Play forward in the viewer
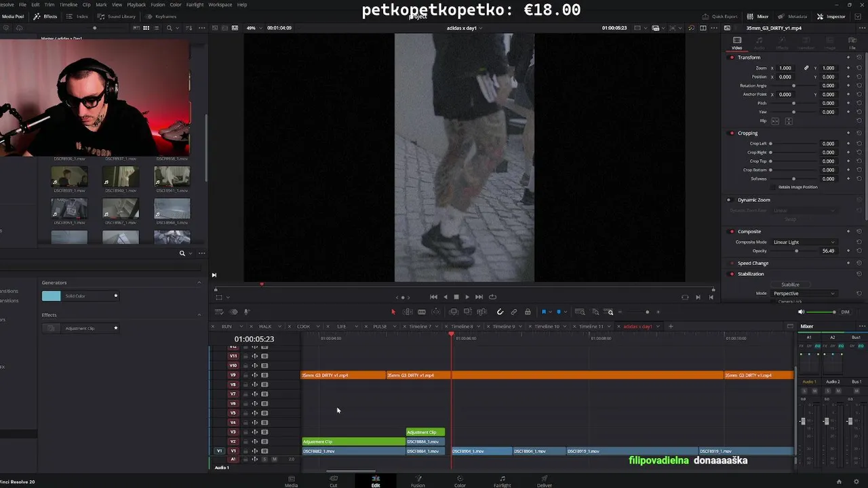868x488 pixels. tap(467, 297)
